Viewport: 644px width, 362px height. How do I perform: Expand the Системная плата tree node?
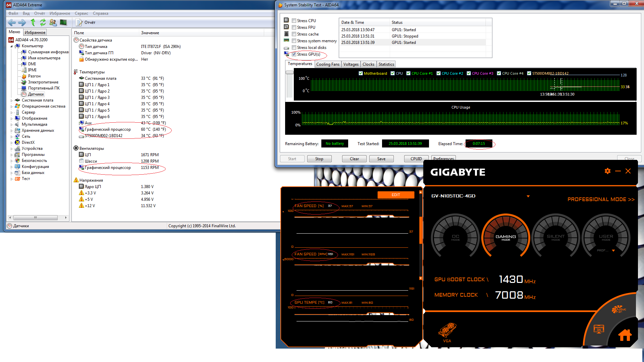[11, 100]
